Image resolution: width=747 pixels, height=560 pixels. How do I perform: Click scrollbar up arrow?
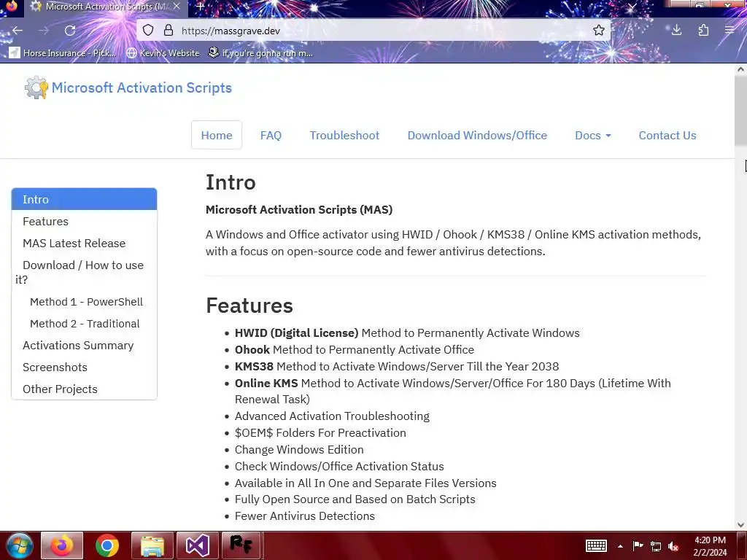tap(740, 69)
